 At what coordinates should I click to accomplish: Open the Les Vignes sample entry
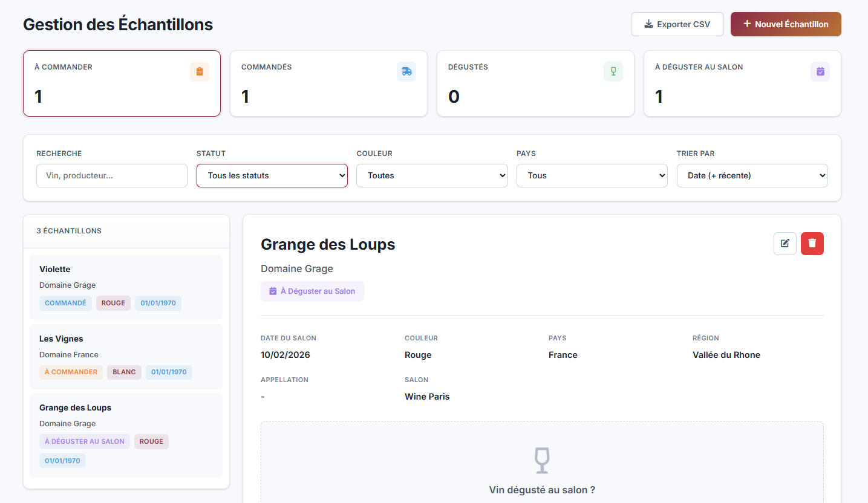click(x=126, y=355)
